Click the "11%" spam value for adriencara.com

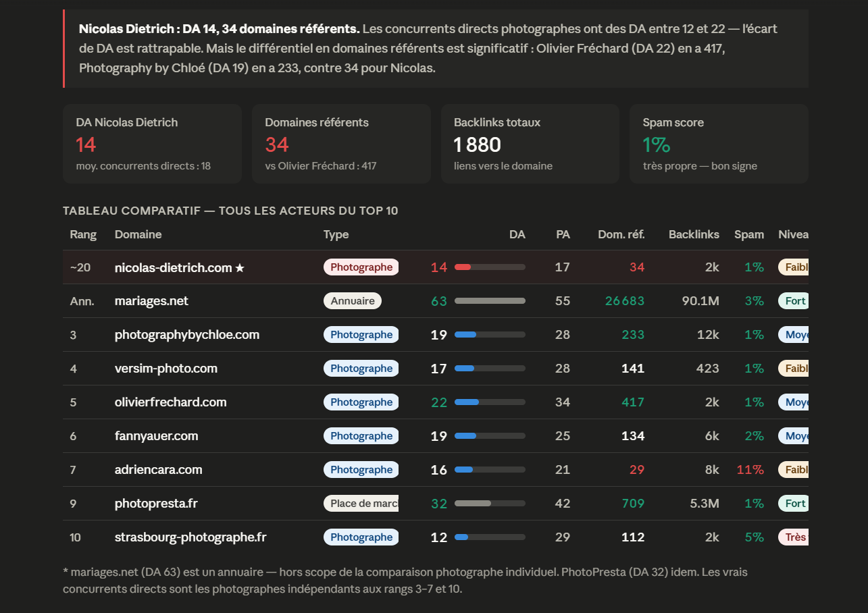tap(750, 470)
